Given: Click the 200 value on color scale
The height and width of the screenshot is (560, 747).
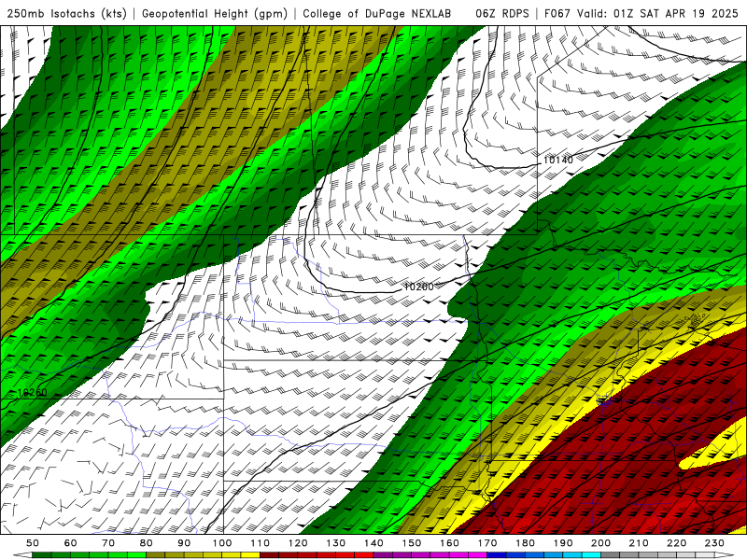Looking at the screenshot, I should click(x=600, y=543).
